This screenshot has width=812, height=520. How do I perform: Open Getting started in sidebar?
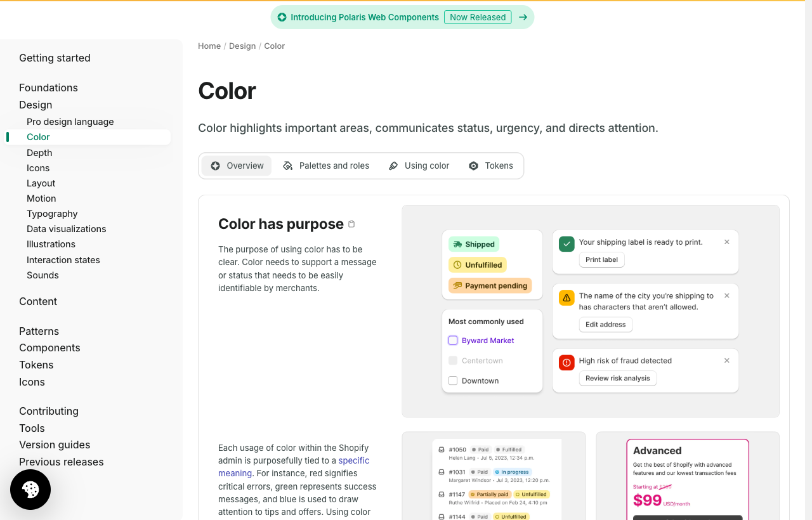[55, 58]
